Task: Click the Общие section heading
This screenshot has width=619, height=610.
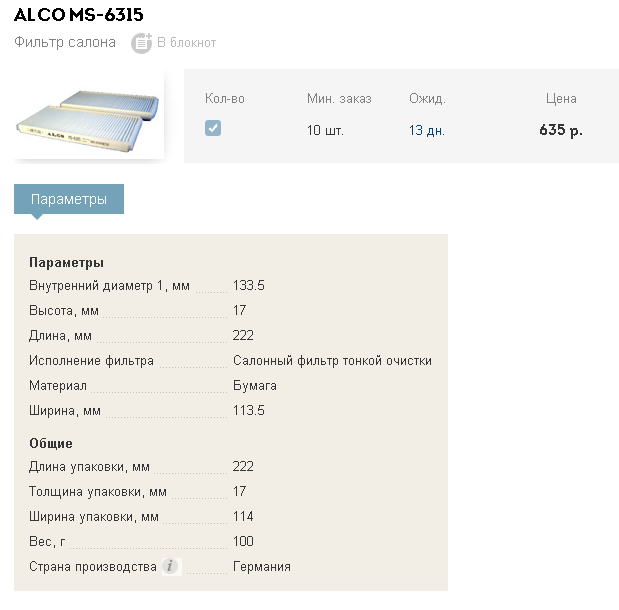Action: tap(51, 443)
